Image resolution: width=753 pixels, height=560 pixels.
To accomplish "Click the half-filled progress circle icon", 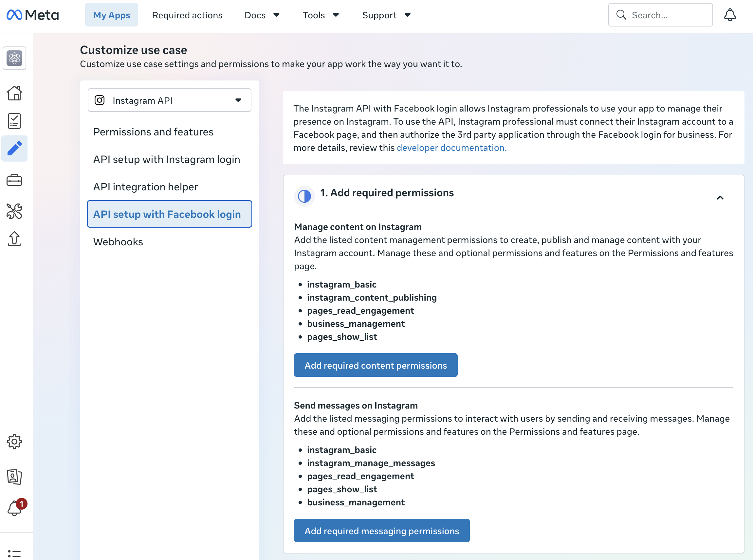I will [x=304, y=196].
